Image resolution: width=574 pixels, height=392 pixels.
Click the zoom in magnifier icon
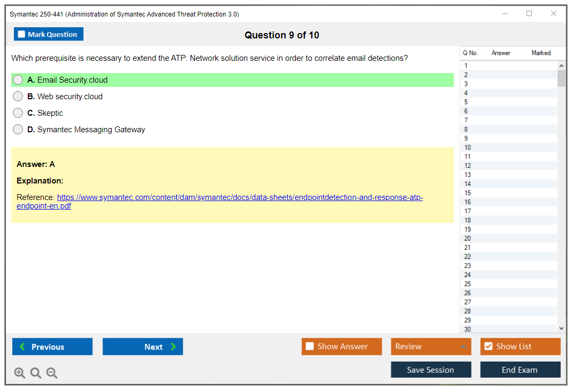[20, 373]
